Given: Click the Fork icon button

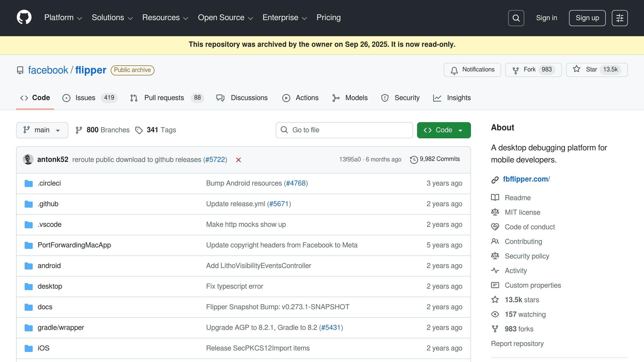Looking at the screenshot, I should point(516,70).
